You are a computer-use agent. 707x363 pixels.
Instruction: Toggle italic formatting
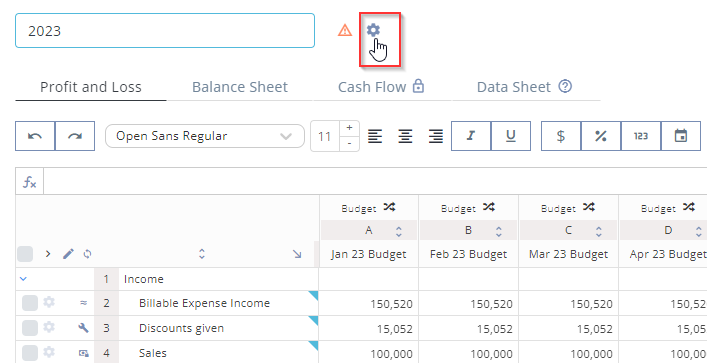pos(471,136)
